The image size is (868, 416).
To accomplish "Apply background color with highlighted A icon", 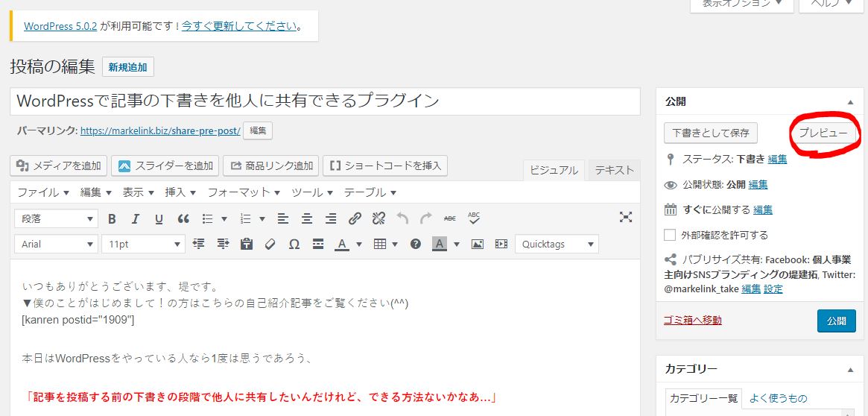I will tap(440, 244).
